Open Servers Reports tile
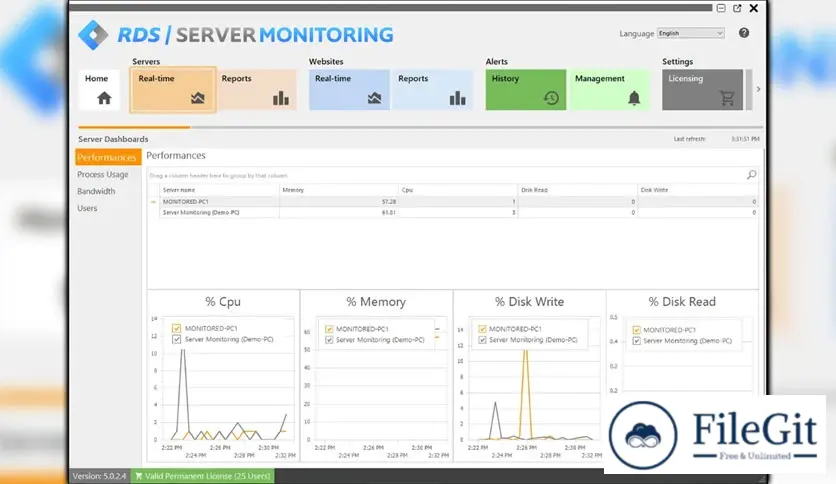The width and height of the screenshot is (836, 484). click(x=257, y=90)
